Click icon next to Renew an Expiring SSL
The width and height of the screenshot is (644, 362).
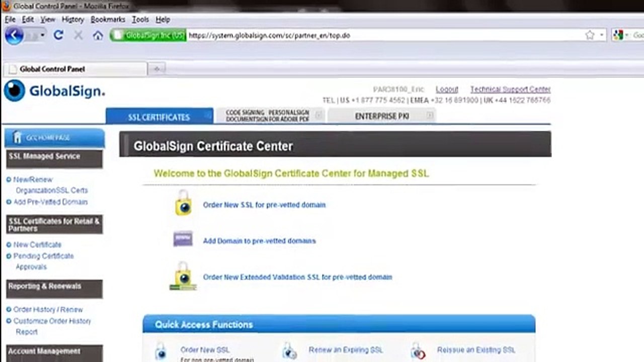coord(289,351)
